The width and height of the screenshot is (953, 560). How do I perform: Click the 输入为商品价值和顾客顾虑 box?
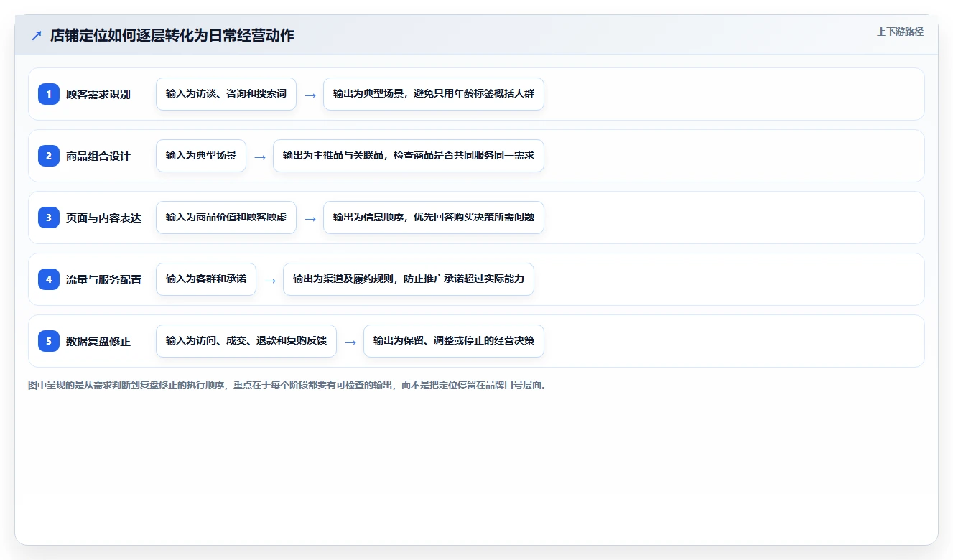tap(226, 218)
